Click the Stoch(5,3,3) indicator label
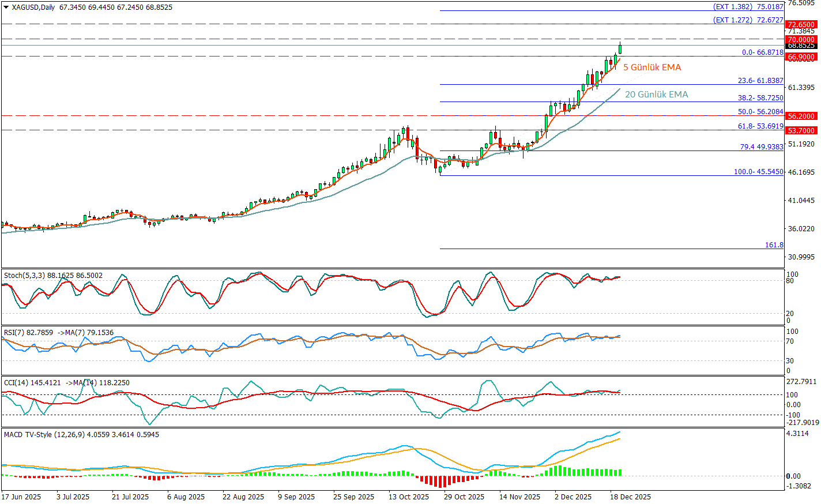The image size is (821, 504). point(24,276)
